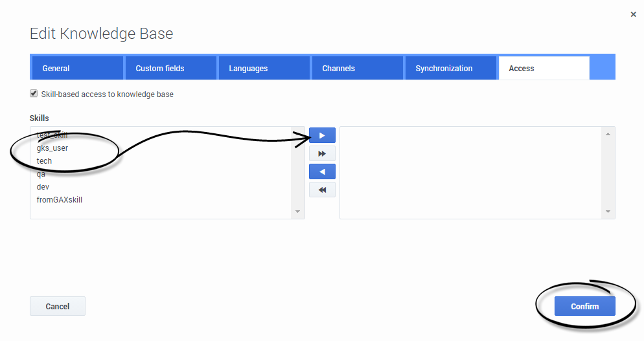Image resolution: width=644 pixels, height=341 pixels.
Task: Close the Edit Knowledge Base dialog
Action: tap(633, 14)
